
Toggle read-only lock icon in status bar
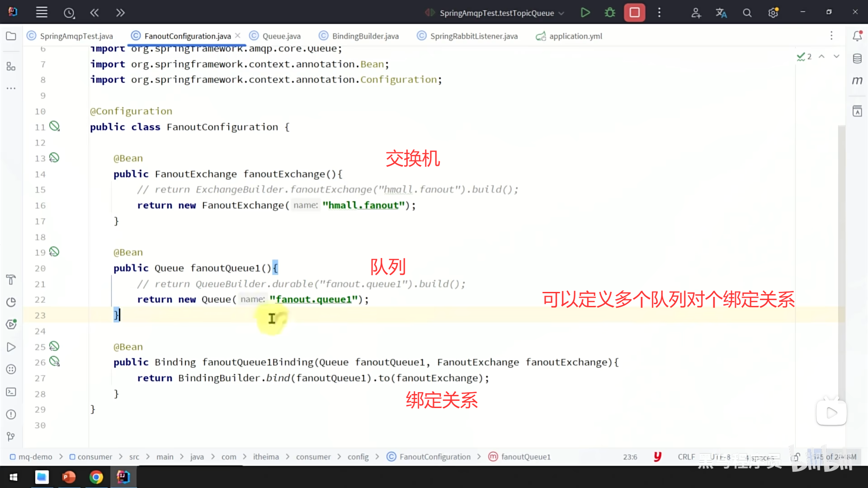tap(797, 457)
